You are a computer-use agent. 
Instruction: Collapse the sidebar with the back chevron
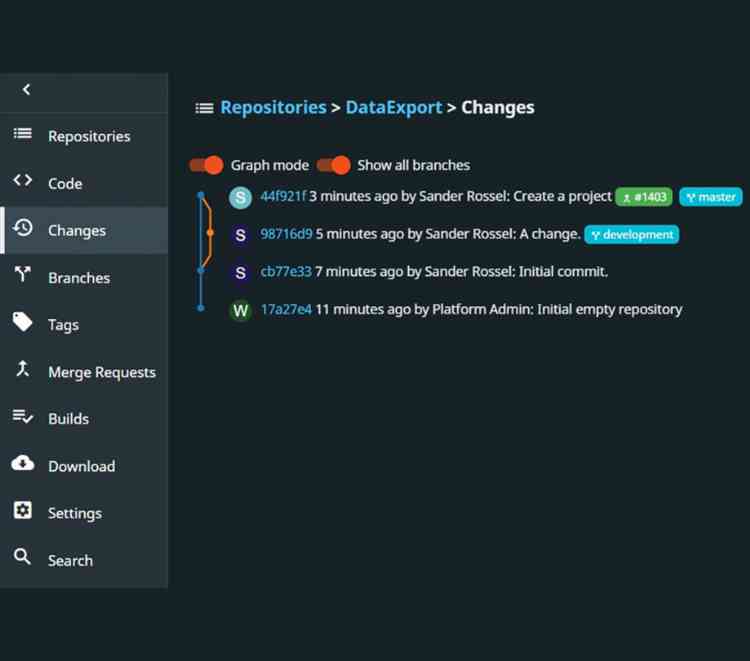pyautogui.click(x=26, y=90)
